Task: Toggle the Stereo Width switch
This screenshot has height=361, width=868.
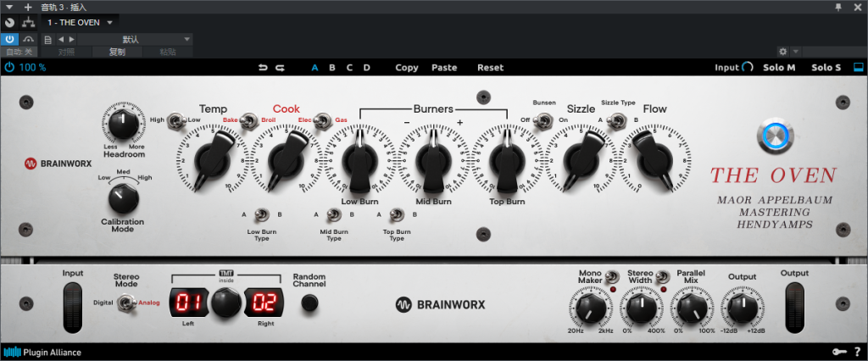Action: [x=662, y=276]
